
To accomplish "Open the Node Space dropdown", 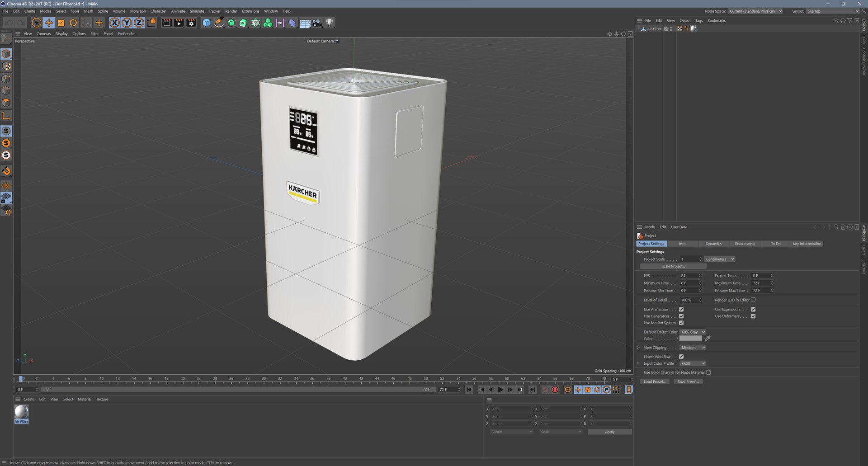I will [x=755, y=11].
